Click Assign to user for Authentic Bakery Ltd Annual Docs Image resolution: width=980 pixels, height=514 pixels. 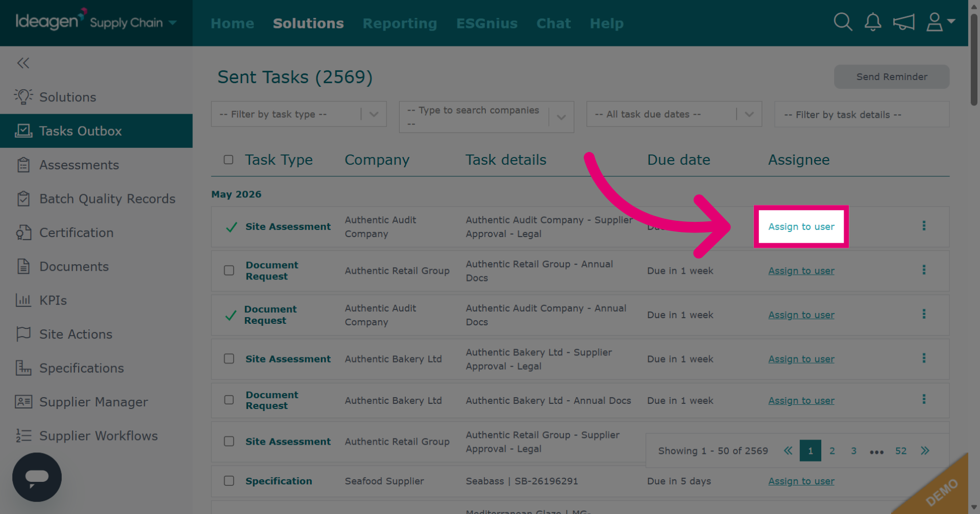pos(801,400)
